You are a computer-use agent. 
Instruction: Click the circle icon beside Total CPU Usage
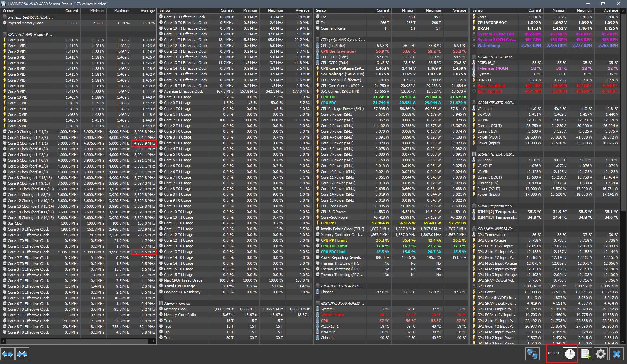pos(161,286)
